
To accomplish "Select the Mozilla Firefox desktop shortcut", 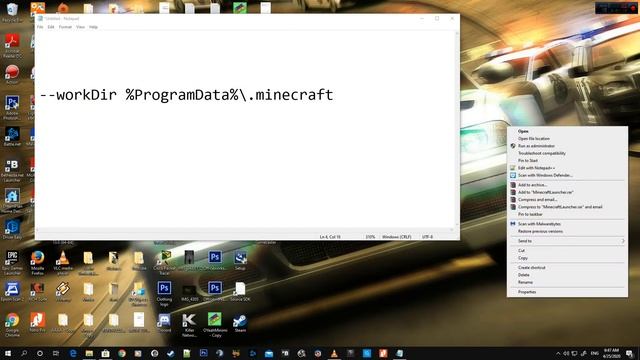I will [x=37, y=261].
